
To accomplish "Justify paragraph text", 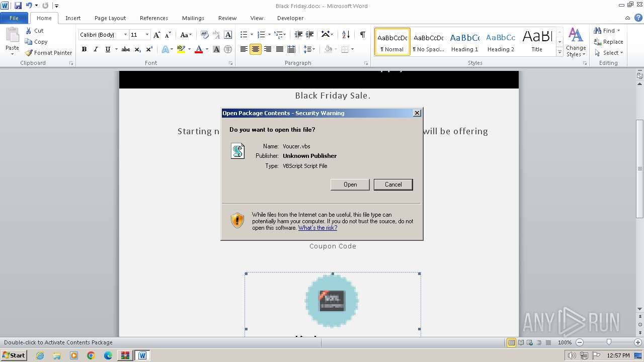I will click(x=279, y=49).
